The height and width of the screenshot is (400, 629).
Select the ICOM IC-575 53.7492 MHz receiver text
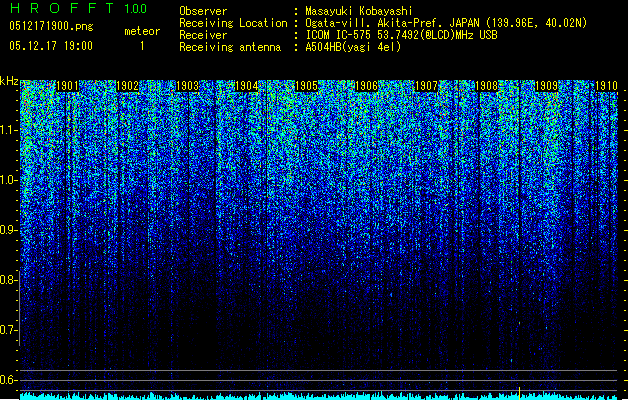[x=401, y=35]
